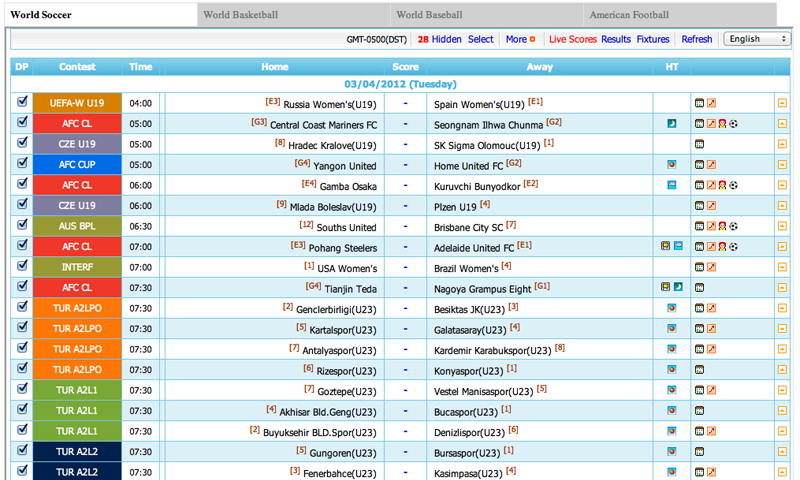Screen dimensions: 800x480
Task: Click the TV icon in Pohang Steelers row
Action: click(x=665, y=247)
